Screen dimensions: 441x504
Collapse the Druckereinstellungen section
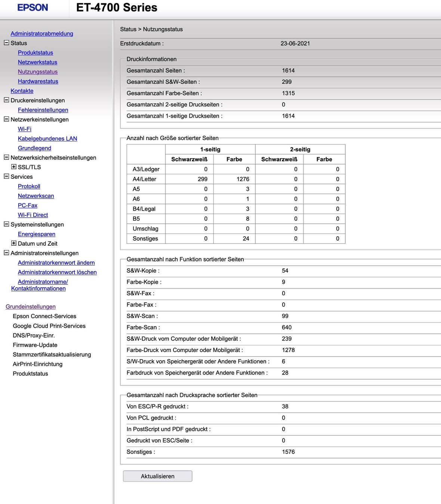(6, 100)
